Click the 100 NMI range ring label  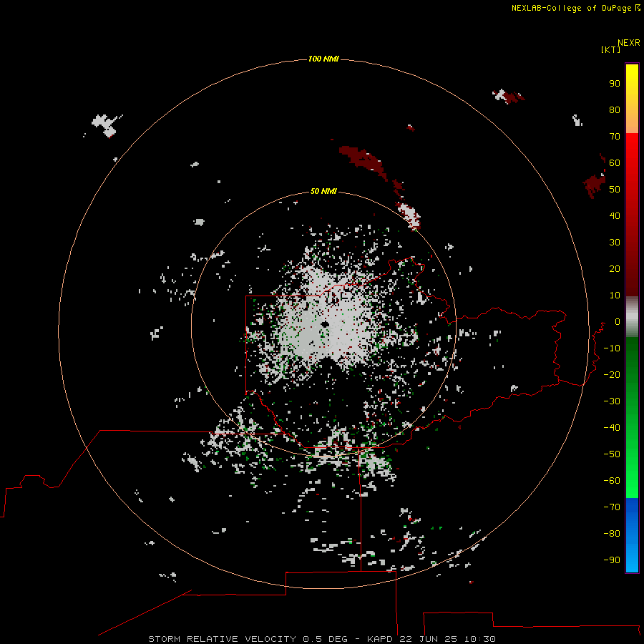click(323, 59)
